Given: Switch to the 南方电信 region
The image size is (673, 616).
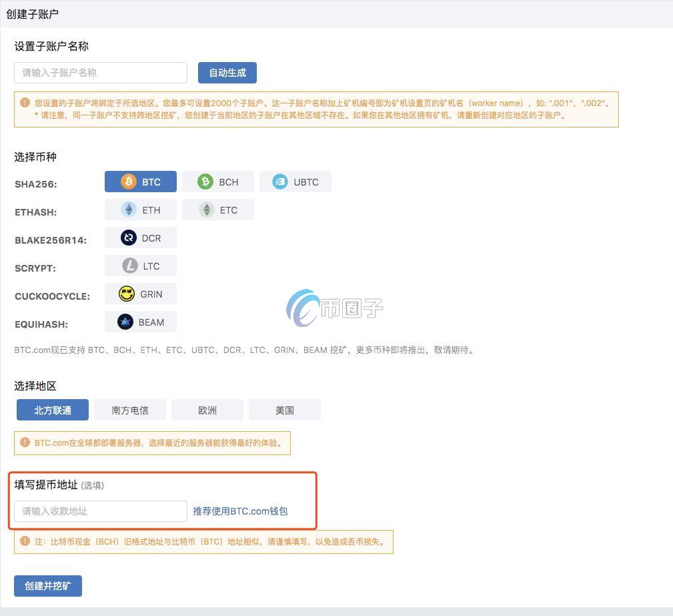Looking at the screenshot, I should coord(129,410).
